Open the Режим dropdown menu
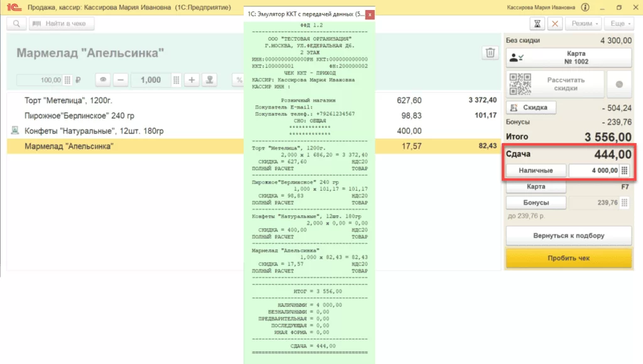 coord(583,24)
